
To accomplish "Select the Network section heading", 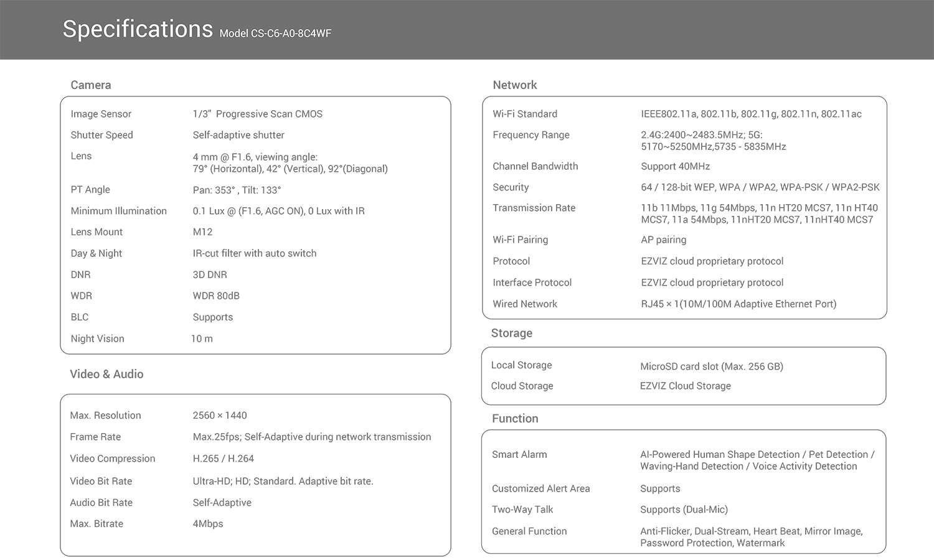I will click(x=514, y=85).
